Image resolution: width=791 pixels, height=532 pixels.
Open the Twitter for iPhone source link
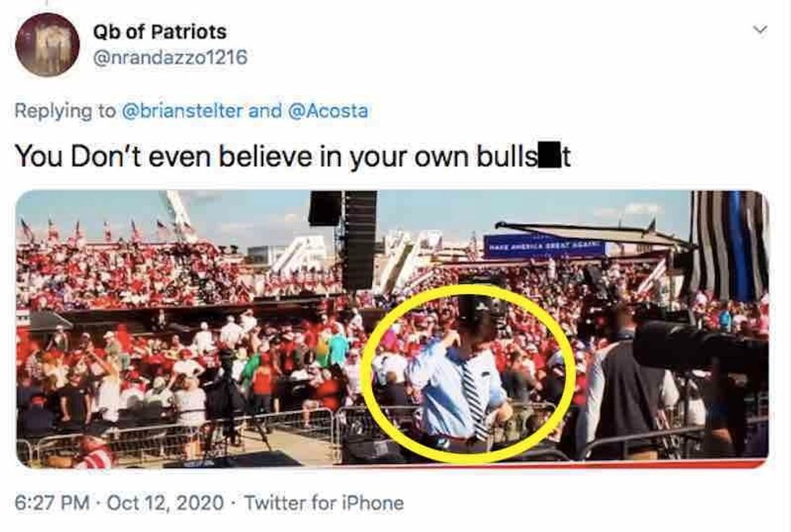click(x=324, y=503)
